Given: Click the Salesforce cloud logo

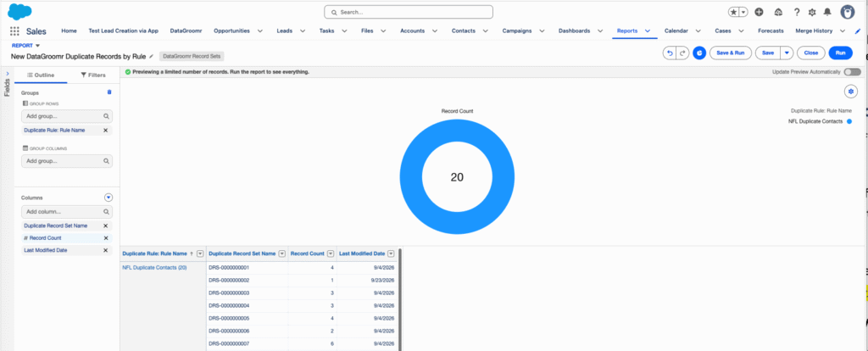Looking at the screenshot, I should tap(20, 11).
